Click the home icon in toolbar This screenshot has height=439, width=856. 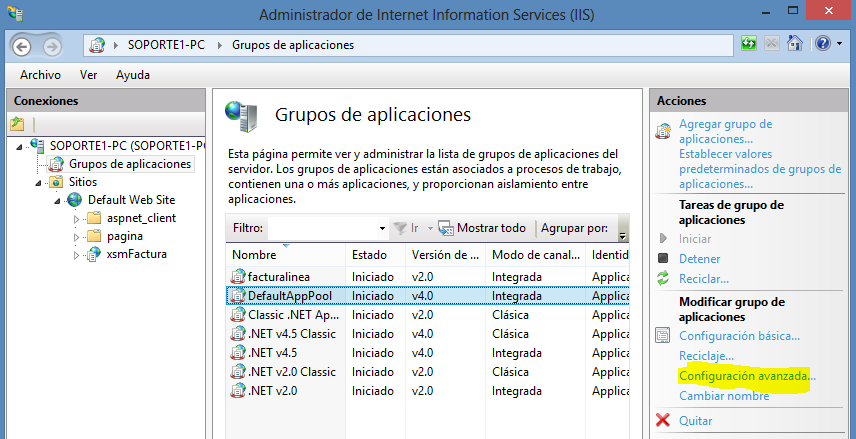[x=795, y=43]
